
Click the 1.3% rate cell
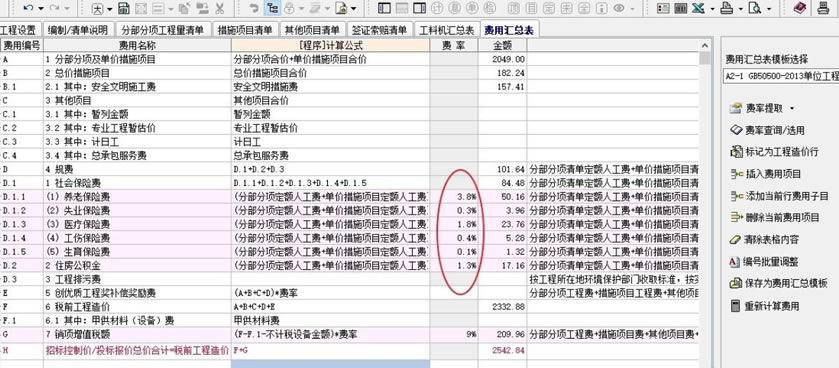[x=454, y=265]
